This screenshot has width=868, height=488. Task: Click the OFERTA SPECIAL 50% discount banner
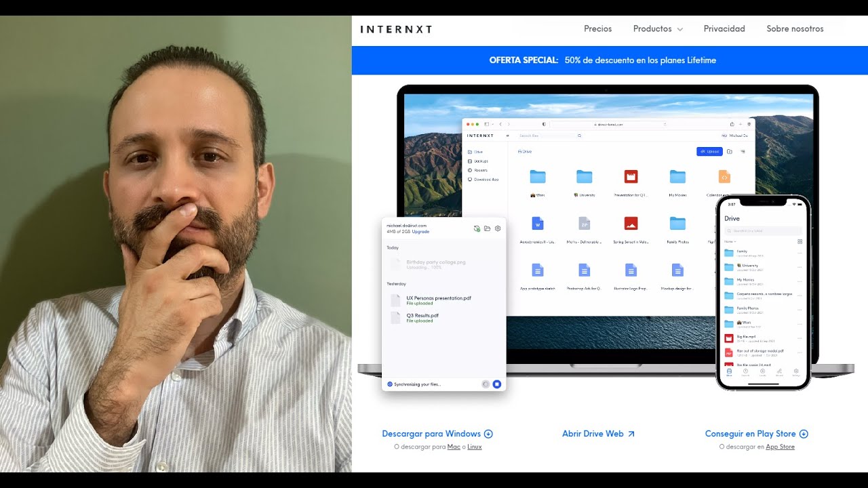pyautogui.click(x=610, y=60)
